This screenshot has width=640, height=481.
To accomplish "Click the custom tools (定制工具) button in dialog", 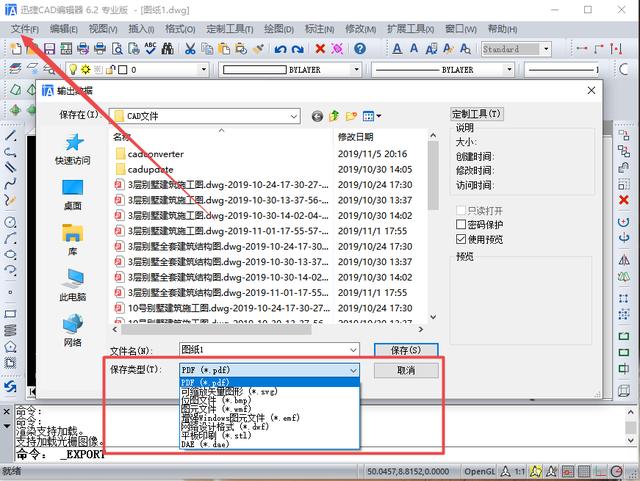I will click(x=476, y=114).
